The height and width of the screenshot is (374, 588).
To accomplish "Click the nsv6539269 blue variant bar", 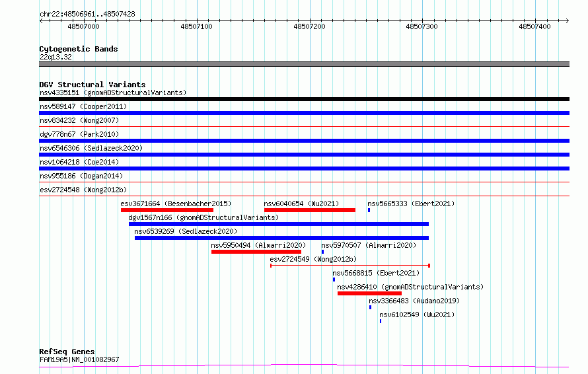I will (x=281, y=238).
